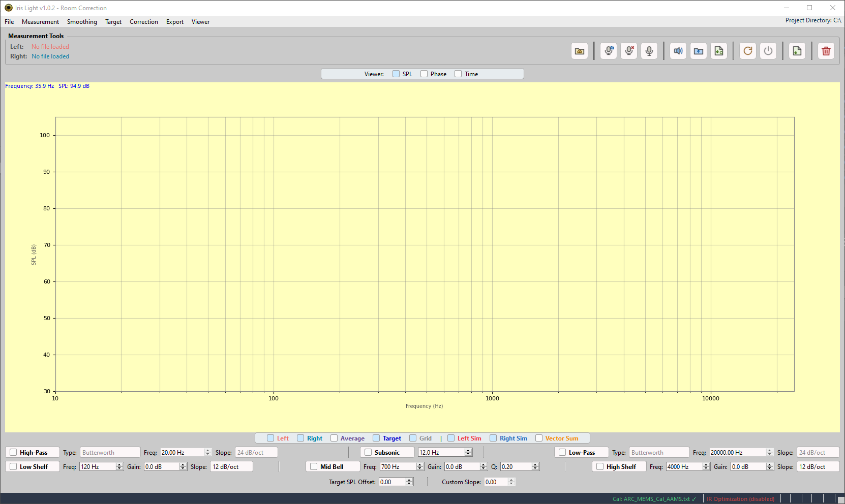Click the plain microphone icon
The image size is (845, 504).
pyautogui.click(x=649, y=51)
